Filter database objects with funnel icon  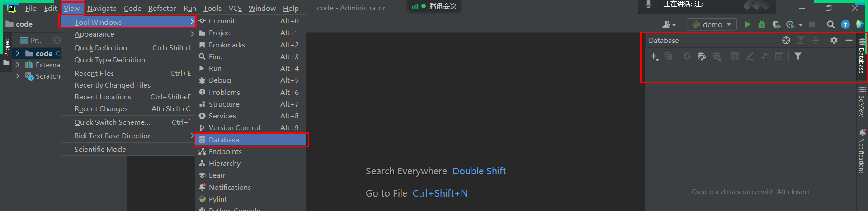pos(798,56)
